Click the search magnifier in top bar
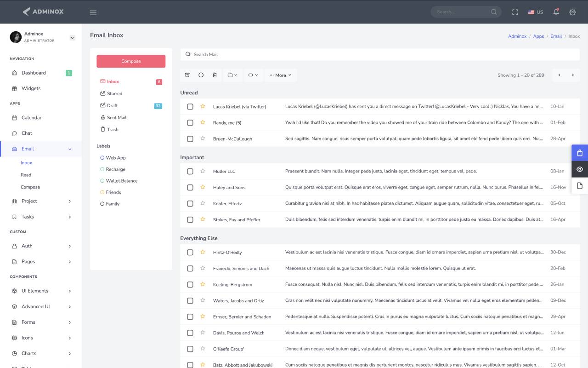Screen dimensions: 588x368 (494, 12)
